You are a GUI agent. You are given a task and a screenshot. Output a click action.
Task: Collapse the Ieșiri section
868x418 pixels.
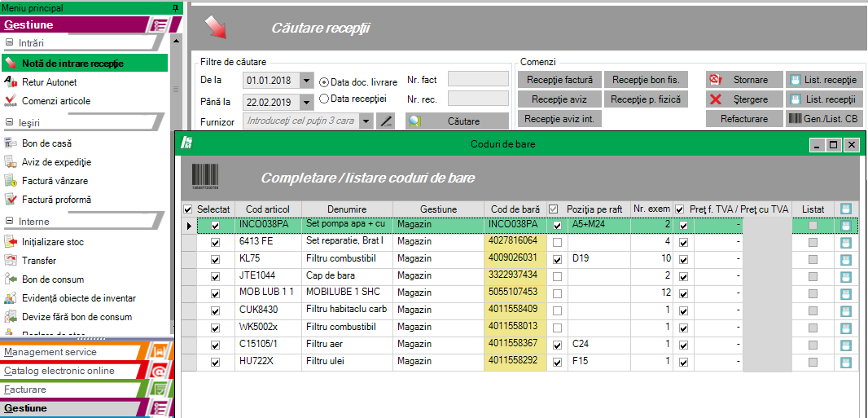pyautogui.click(x=9, y=122)
